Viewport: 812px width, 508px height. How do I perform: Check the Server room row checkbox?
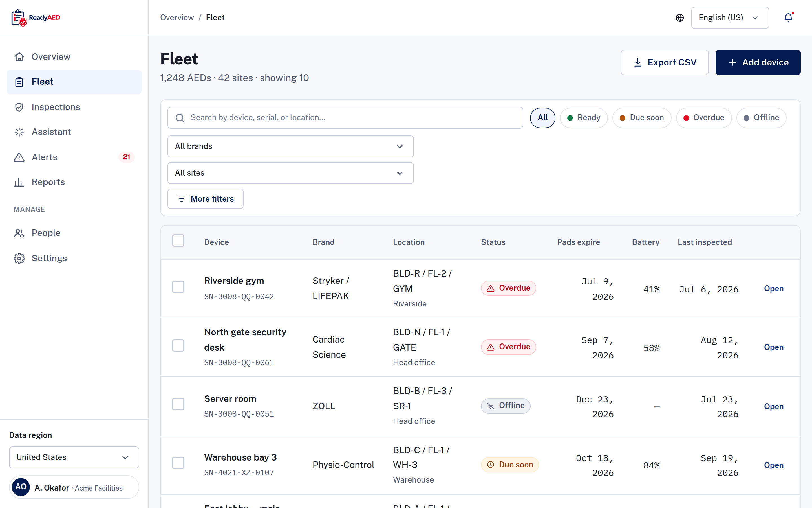178,404
